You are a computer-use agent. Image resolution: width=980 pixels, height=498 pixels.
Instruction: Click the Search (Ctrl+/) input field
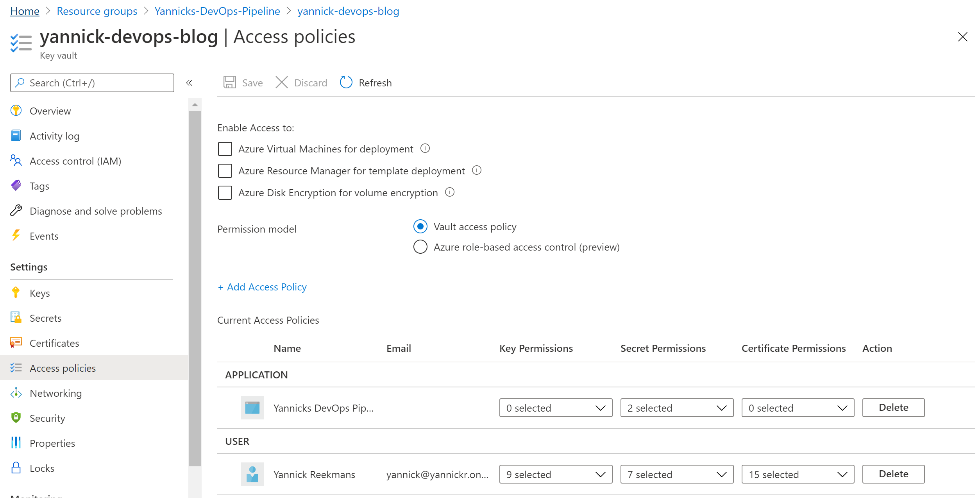click(92, 83)
